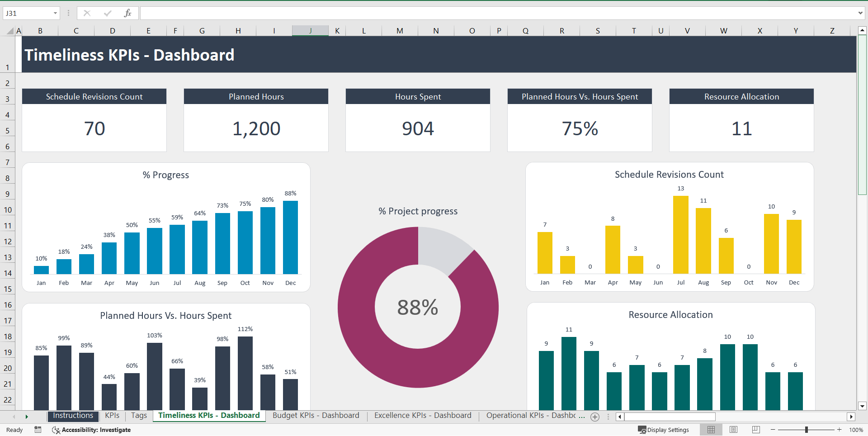Select the Resource Allocation chart title
The width and height of the screenshot is (868, 436).
[x=670, y=315]
